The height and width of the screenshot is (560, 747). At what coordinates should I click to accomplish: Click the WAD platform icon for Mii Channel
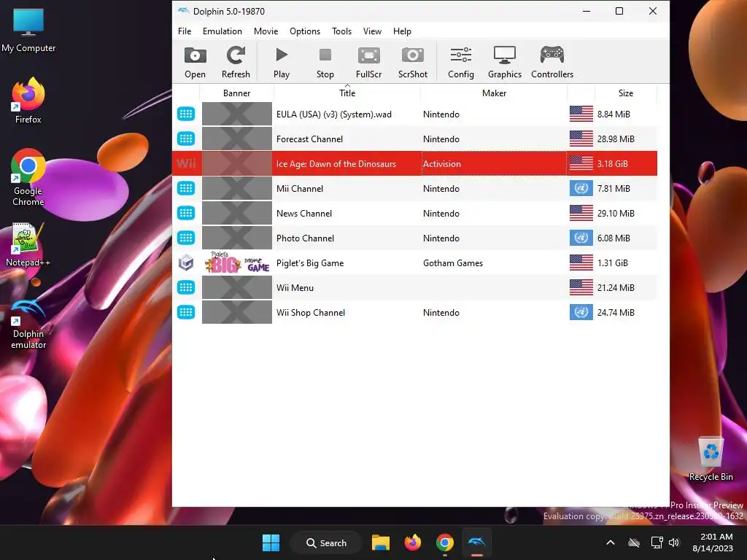click(186, 188)
